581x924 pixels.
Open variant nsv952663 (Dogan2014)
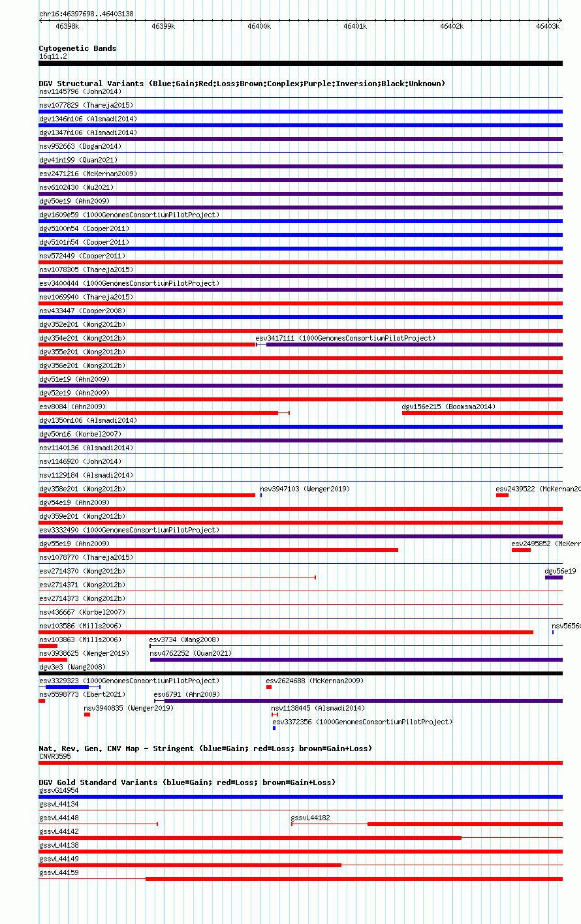[80, 146]
